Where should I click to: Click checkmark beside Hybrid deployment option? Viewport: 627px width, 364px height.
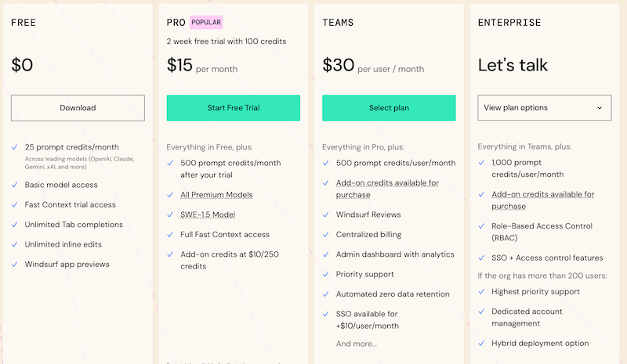[x=482, y=343]
